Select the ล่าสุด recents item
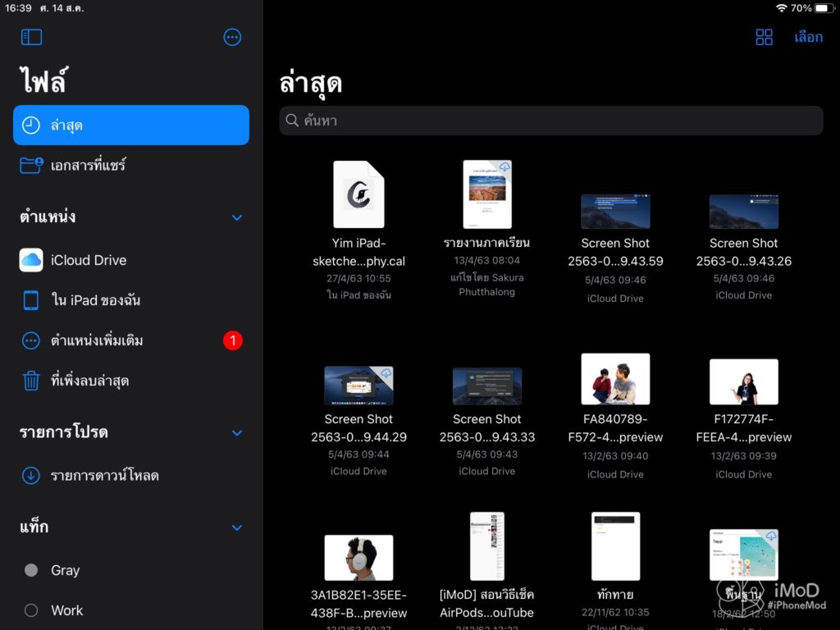 click(131, 126)
